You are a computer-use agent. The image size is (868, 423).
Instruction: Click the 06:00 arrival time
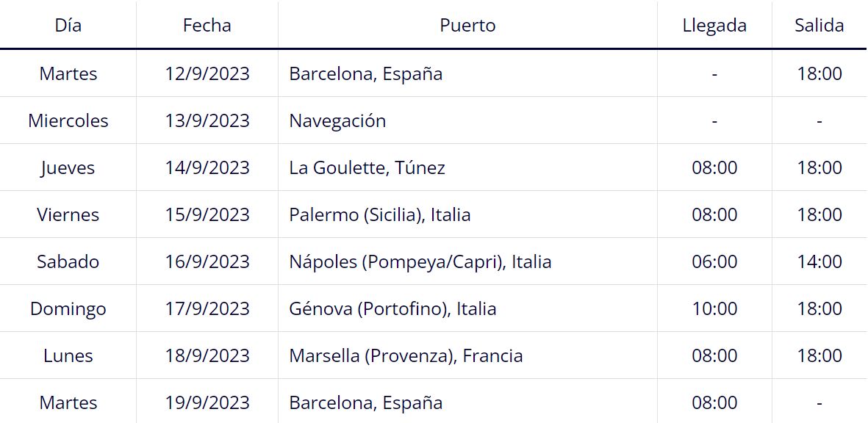tap(714, 261)
